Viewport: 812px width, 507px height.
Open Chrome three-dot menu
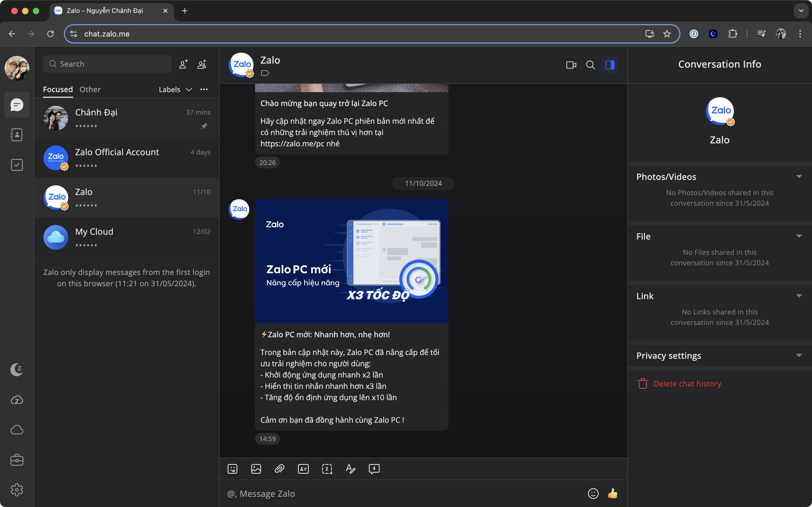coord(800,34)
